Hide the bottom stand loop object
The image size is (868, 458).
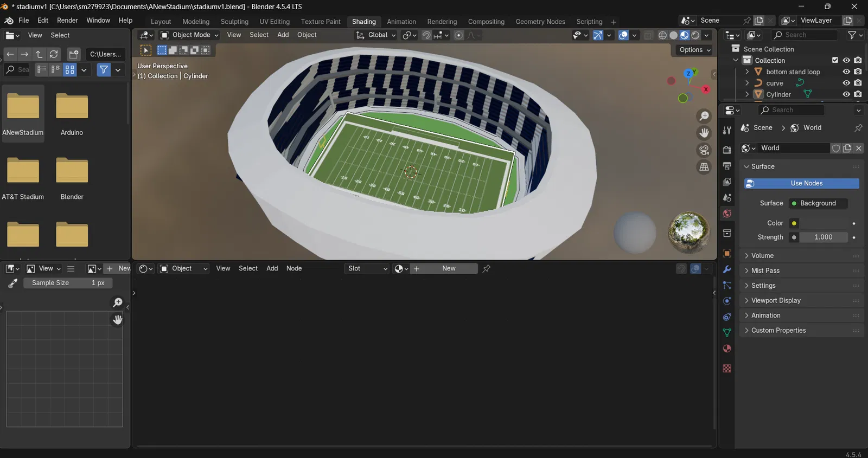coord(846,72)
